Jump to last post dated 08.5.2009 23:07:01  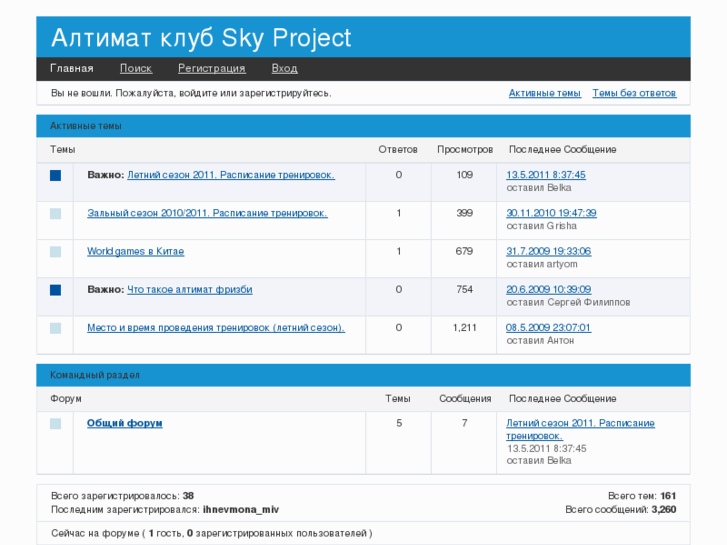click(x=548, y=327)
